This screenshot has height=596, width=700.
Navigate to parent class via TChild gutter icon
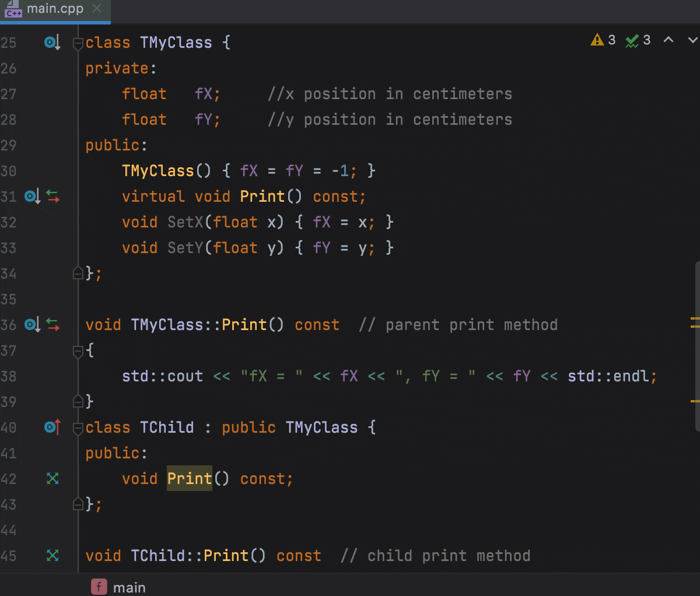(x=51, y=427)
